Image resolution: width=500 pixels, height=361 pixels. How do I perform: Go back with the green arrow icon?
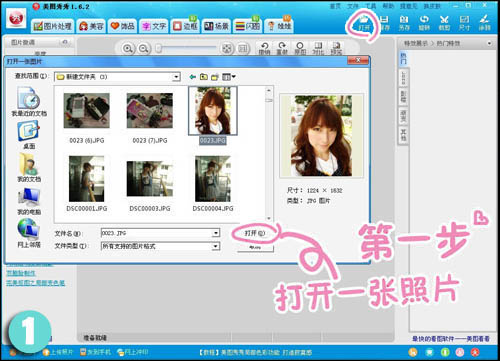[192, 77]
